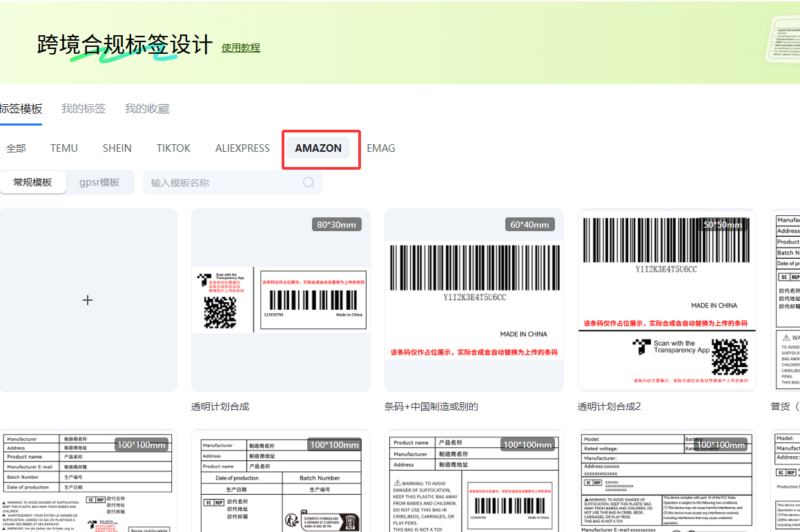The image size is (800, 532).
Task: Switch to 我的标签 tab
Action: 83,108
